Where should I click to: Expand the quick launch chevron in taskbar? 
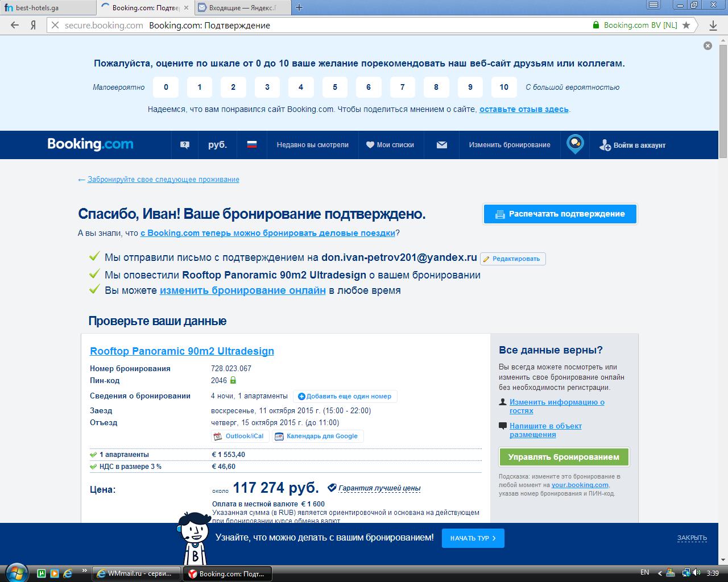pos(85,570)
